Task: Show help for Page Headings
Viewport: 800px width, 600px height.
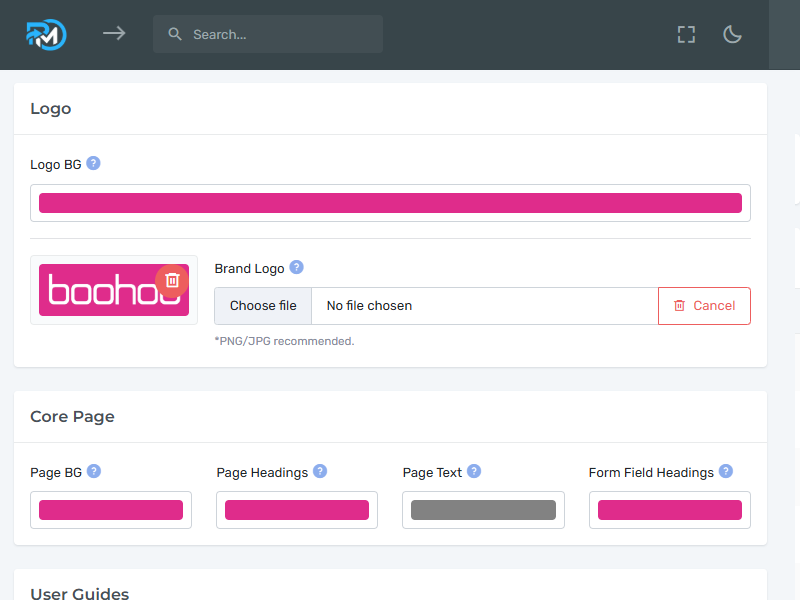Action: 320,472
